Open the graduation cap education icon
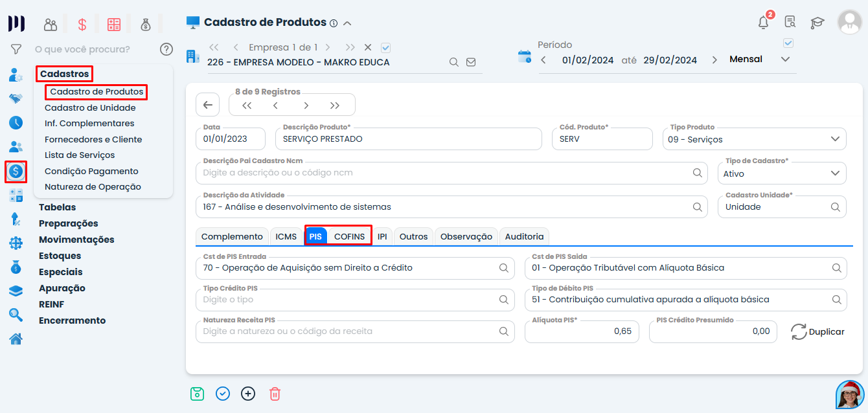 click(817, 22)
